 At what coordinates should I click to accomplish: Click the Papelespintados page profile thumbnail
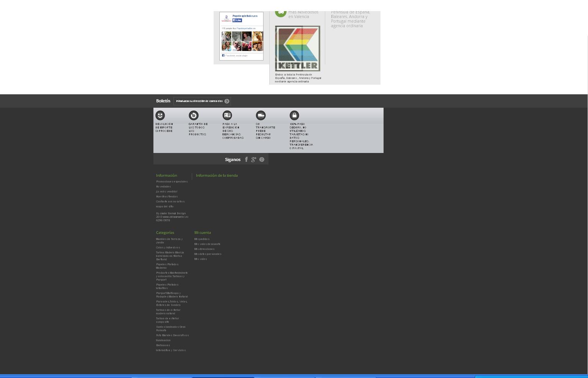226,18
